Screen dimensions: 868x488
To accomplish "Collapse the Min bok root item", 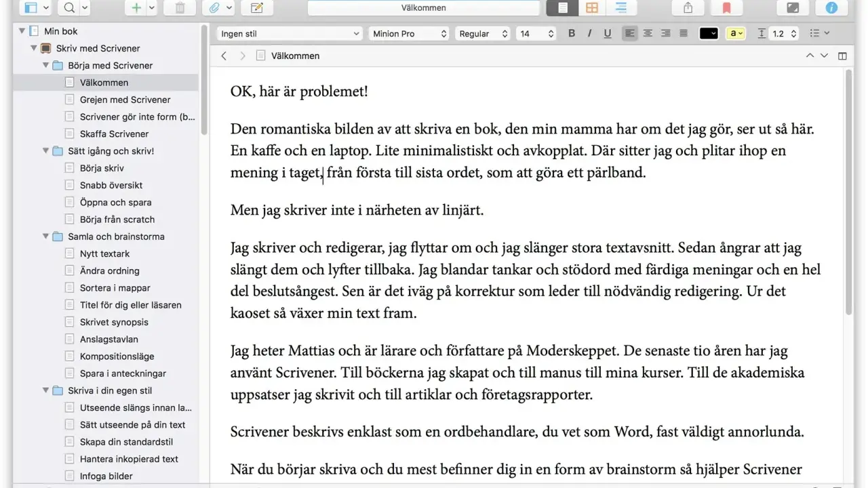I will tap(22, 31).
